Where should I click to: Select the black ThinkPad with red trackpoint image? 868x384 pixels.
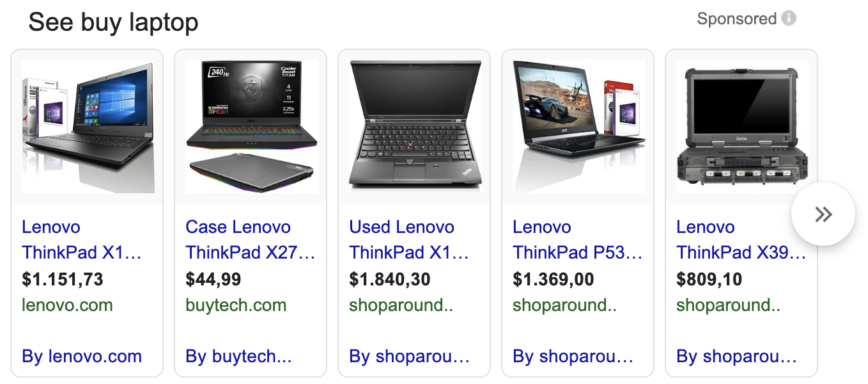click(415, 127)
